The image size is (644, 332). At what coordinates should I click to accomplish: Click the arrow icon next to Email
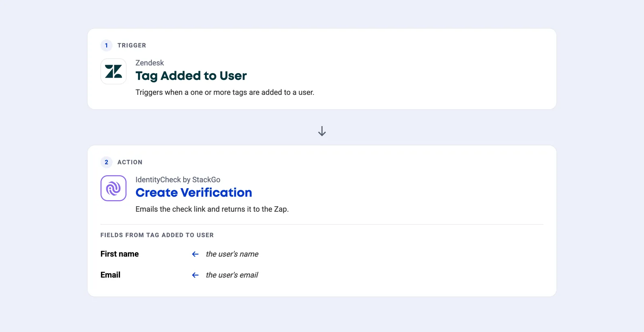click(x=195, y=275)
